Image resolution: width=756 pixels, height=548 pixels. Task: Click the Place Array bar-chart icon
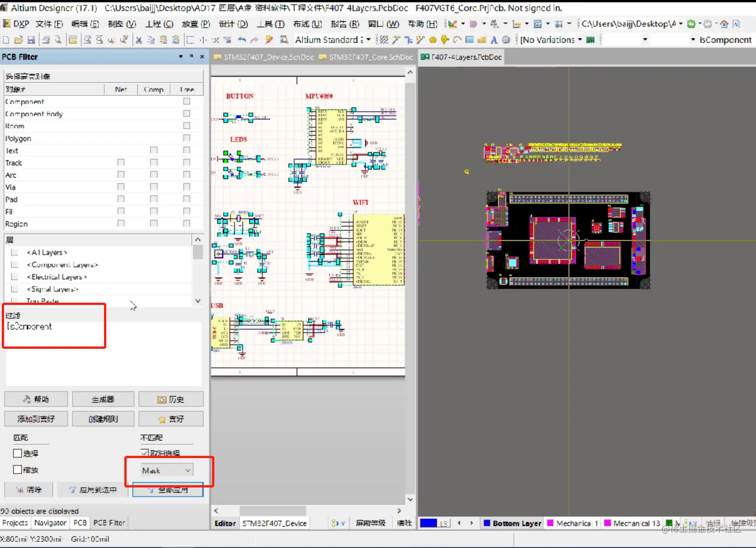point(482,40)
